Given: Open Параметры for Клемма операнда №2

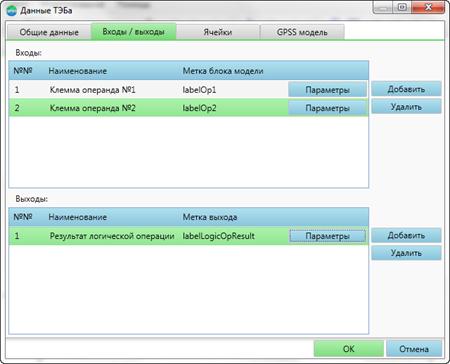Looking at the screenshot, I should point(327,108).
